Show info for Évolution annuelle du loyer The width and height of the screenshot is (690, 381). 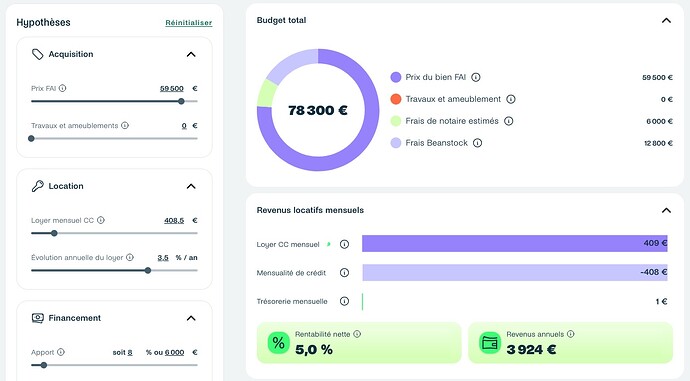point(130,257)
